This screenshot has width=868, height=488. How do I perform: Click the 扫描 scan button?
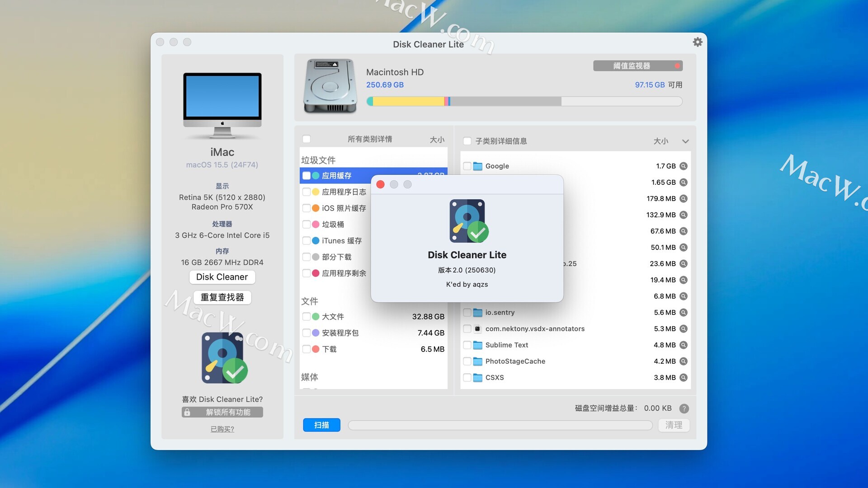(321, 425)
